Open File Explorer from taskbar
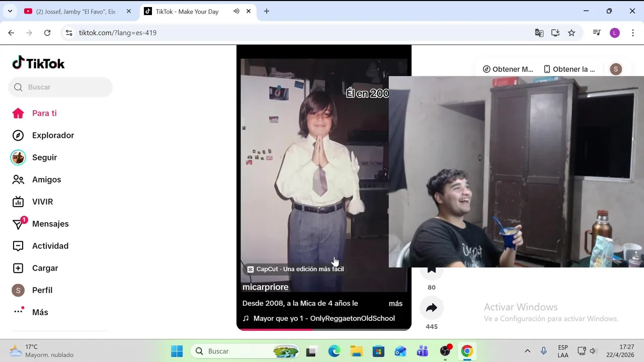Image resolution: width=644 pixels, height=362 pixels. (x=356, y=351)
